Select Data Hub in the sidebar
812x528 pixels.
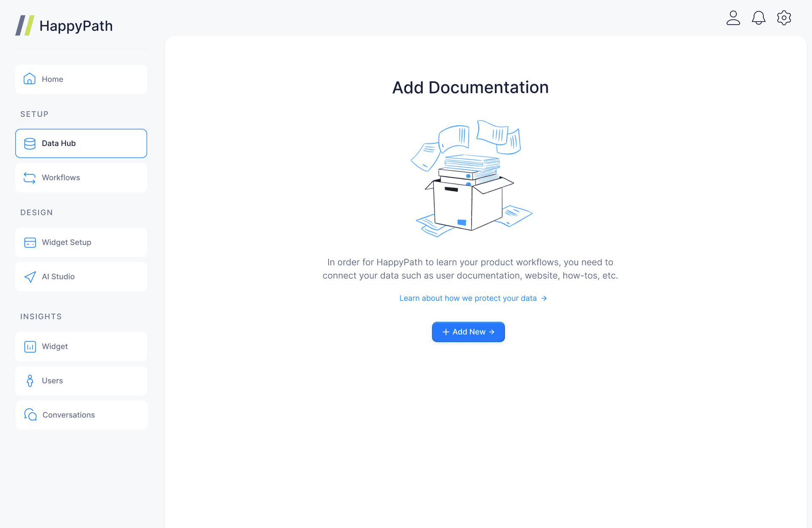tap(81, 143)
